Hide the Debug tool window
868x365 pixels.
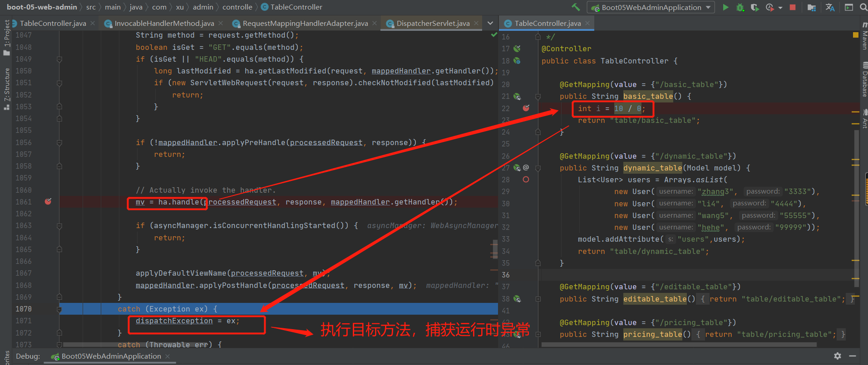(x=853, y=356)
